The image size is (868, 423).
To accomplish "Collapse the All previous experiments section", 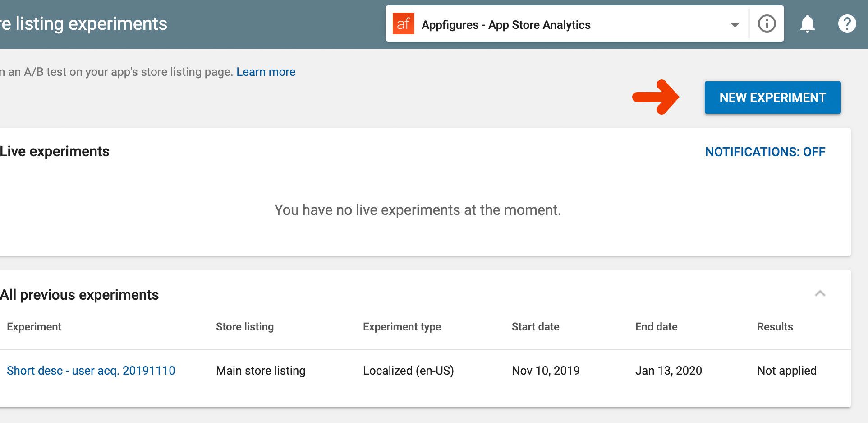I will coord(820,294).
